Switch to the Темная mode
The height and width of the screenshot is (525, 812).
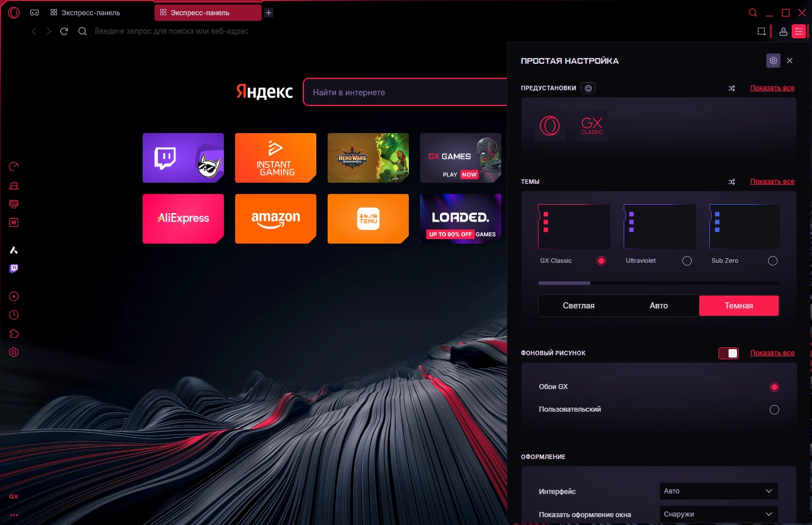[x=739, y=306]
